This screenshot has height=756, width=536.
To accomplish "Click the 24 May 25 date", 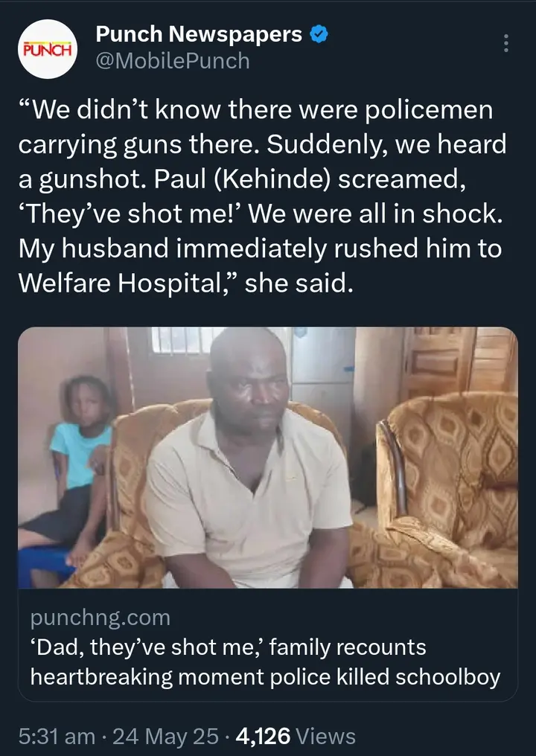I will (x=165, y=736).
